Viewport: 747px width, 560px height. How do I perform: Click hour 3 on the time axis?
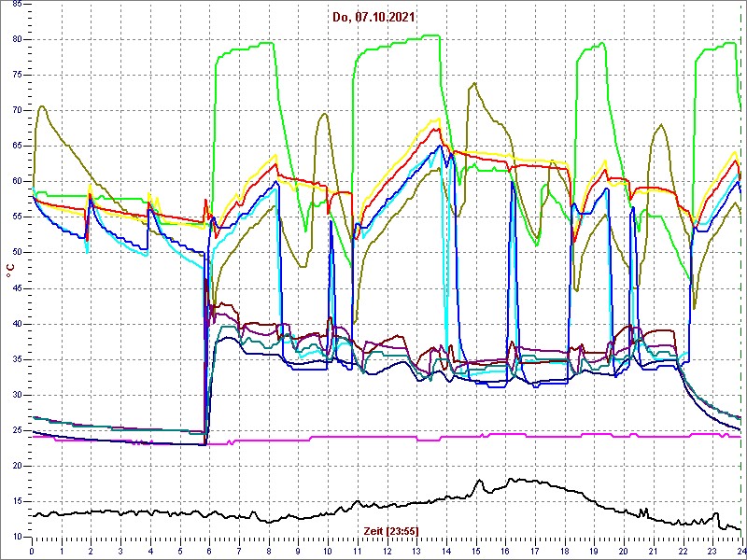coord(120,551)
